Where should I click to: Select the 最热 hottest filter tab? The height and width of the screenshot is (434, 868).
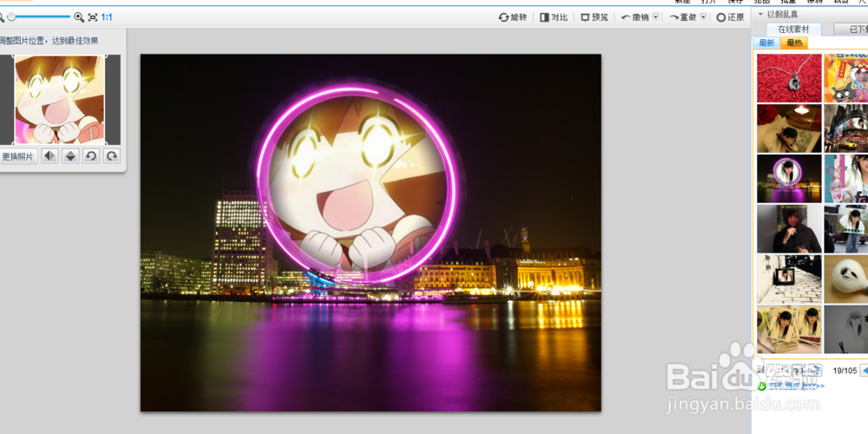[x=794, y=43]
